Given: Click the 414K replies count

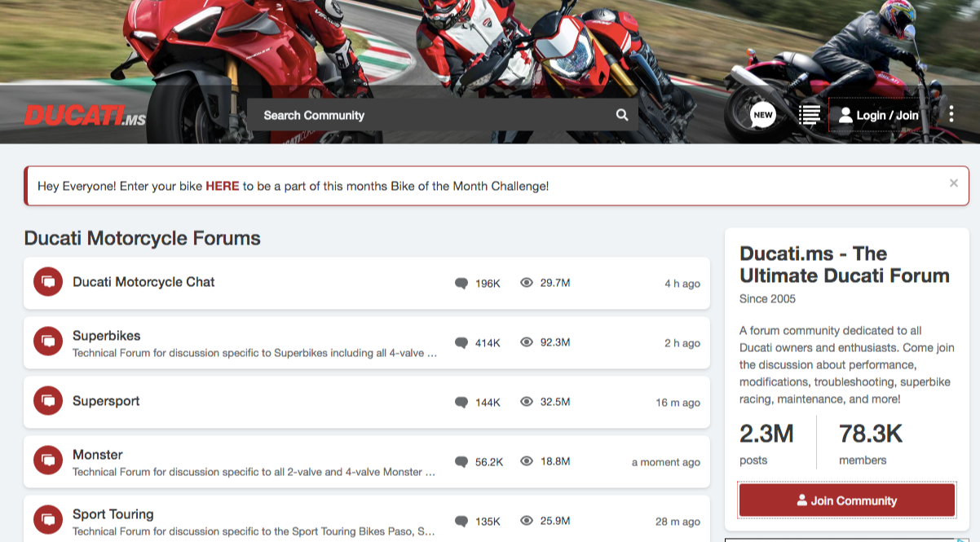Looking at the screenshot, I should [488, 343].
